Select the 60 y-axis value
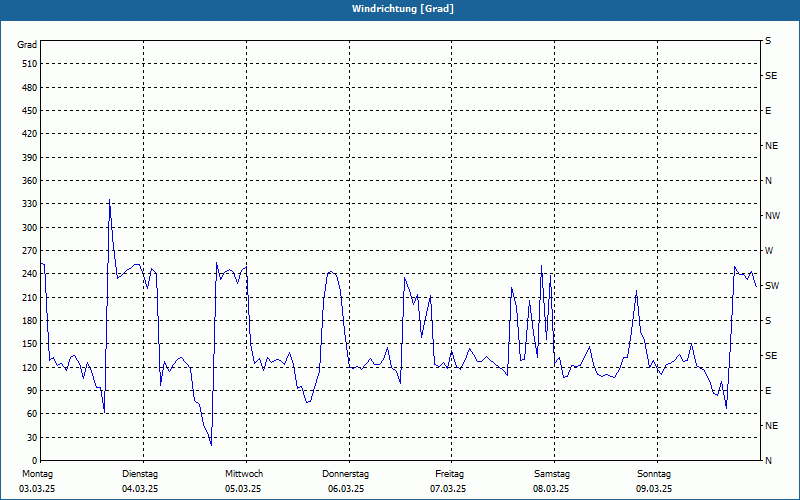Image resolution: width=800 pixels, height=500 pixels. click(x=32, y=414)
